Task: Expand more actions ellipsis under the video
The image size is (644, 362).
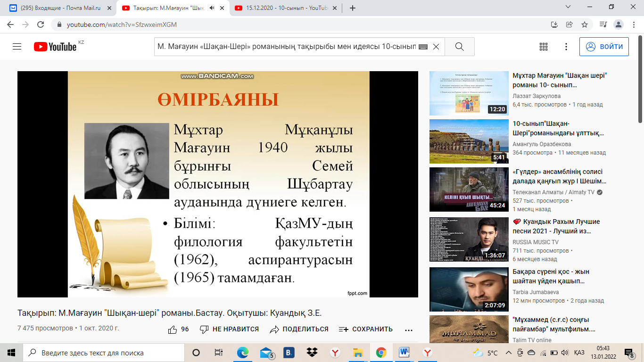Action: (x=409, y=329)
